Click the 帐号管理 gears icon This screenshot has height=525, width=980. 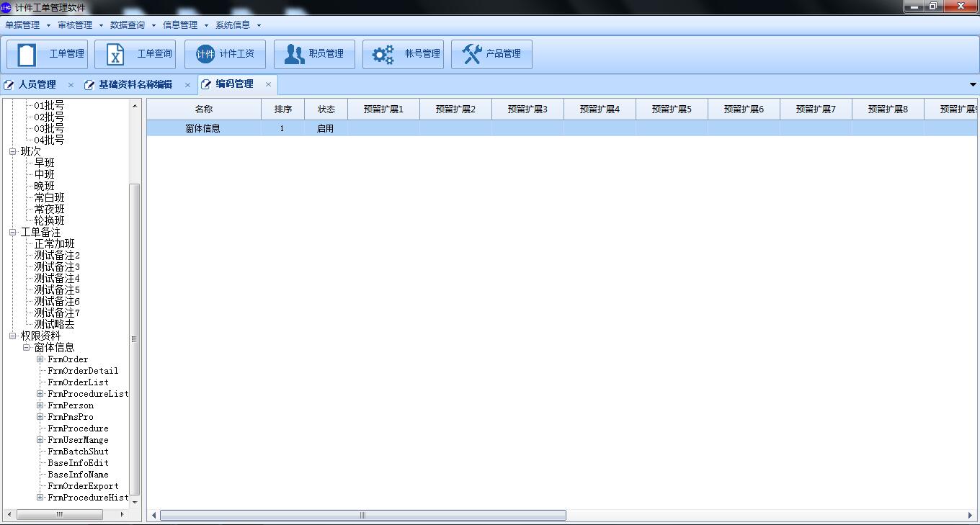click(383, 55)
